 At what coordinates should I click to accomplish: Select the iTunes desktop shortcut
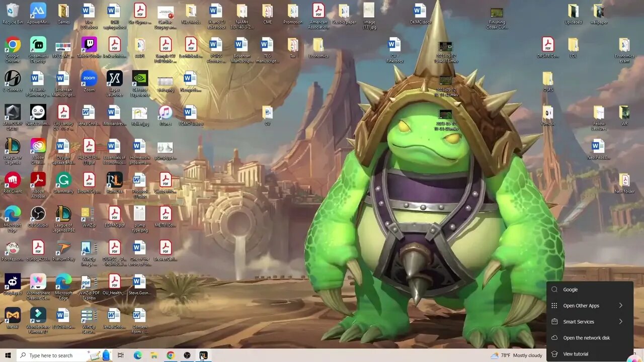(165, 115)
